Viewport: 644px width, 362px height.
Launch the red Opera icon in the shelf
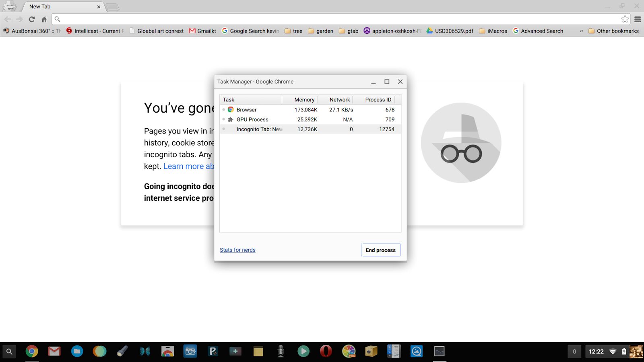tap(326, 351)
